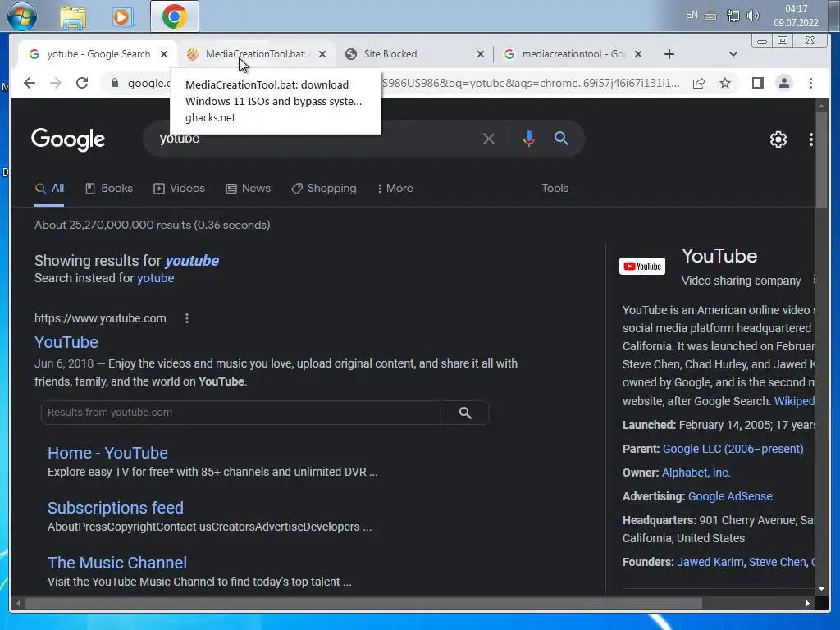840x630 pixels.
Task: Open a new tab with plus button
Action: click(x=669, y=54)
